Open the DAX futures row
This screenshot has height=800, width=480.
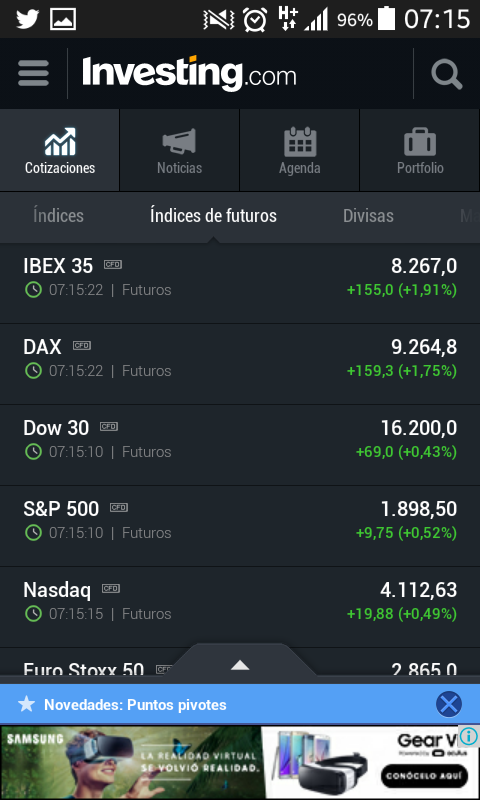click(x=240, y=364)
